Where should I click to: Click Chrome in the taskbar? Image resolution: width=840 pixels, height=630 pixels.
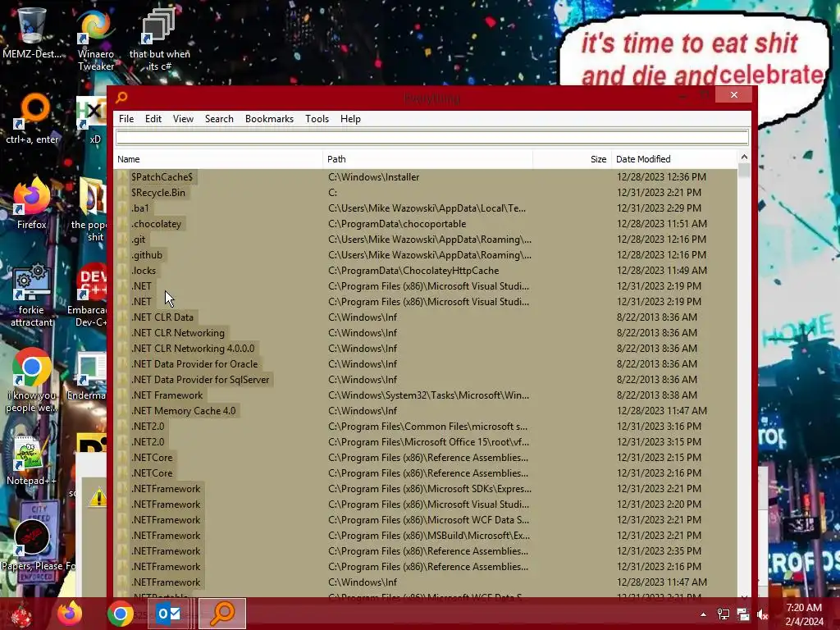(x=120, y=614)
